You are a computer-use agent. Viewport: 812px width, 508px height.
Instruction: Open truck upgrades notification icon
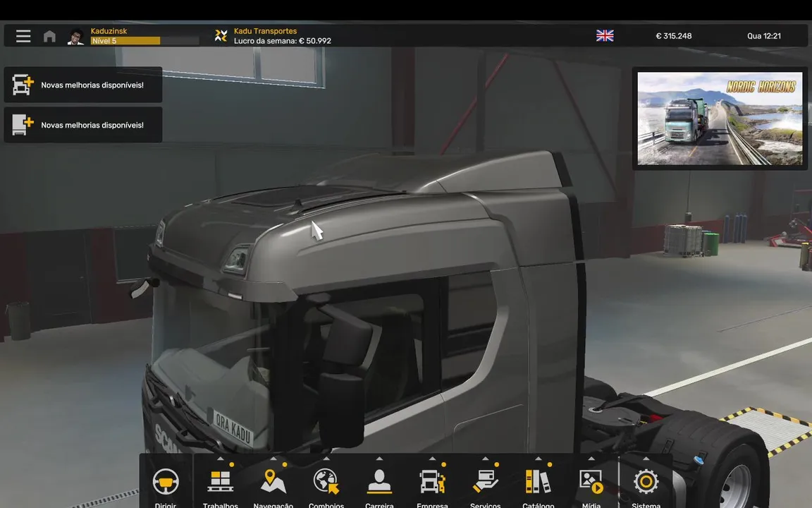pos(23,85)
